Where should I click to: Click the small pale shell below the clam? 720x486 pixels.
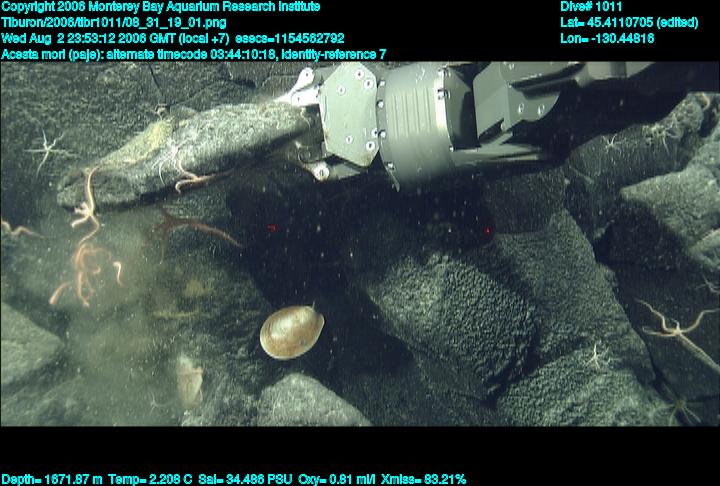click(x=188, y=381)
